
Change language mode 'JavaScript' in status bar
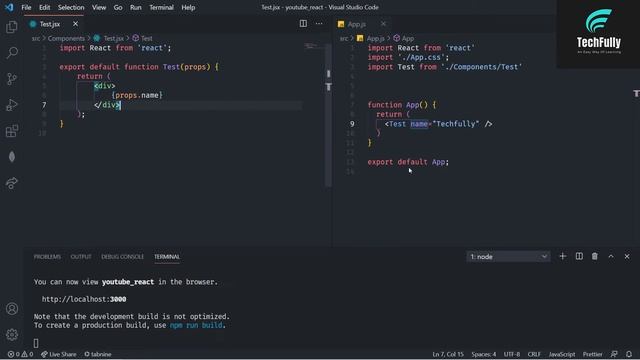pyautogui.click(x=562, y=354)
